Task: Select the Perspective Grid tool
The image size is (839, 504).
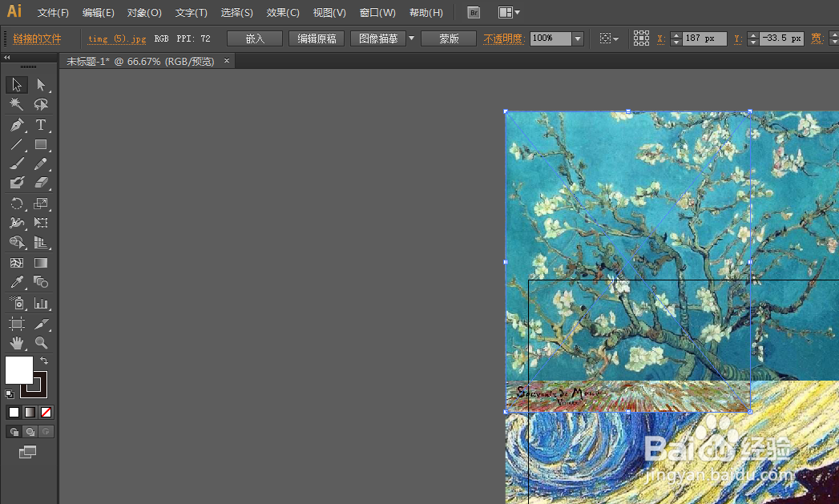Action: tap(41, 242)
